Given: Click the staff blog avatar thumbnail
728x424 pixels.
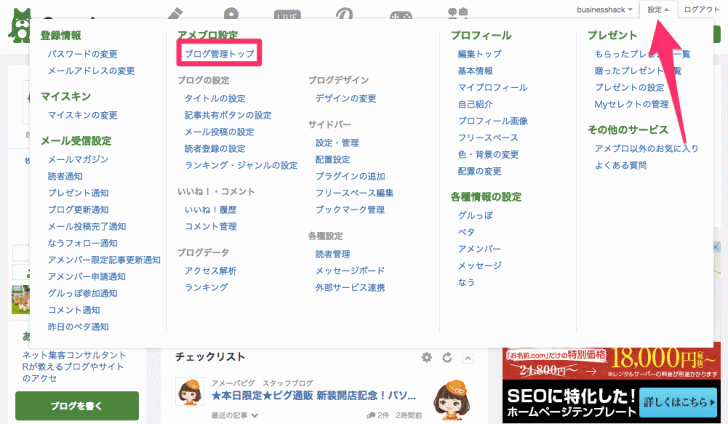Looking at the screenshot, I should 190,394.
